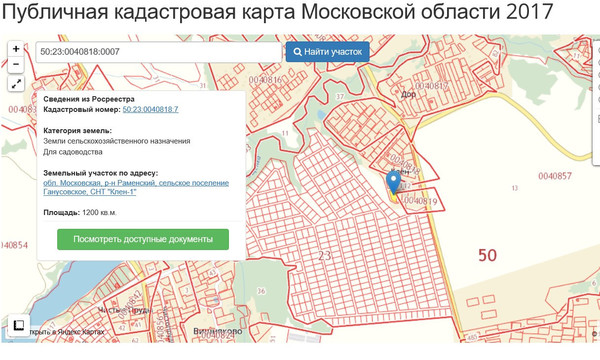Screen dimensions: 600x360
Task: Click the 'Вишняково' place name on map
Action: pyautogui.click(x=218, y=331)
